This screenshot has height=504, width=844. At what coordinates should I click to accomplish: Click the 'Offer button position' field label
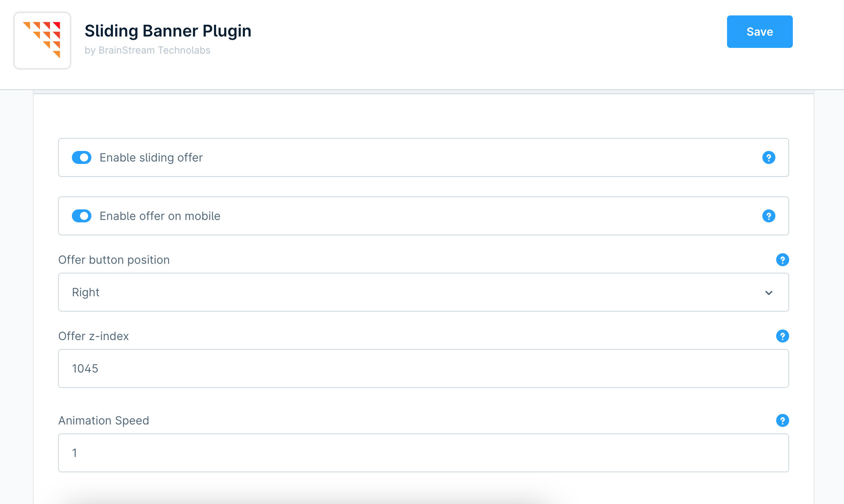click(x=114, y=260)
